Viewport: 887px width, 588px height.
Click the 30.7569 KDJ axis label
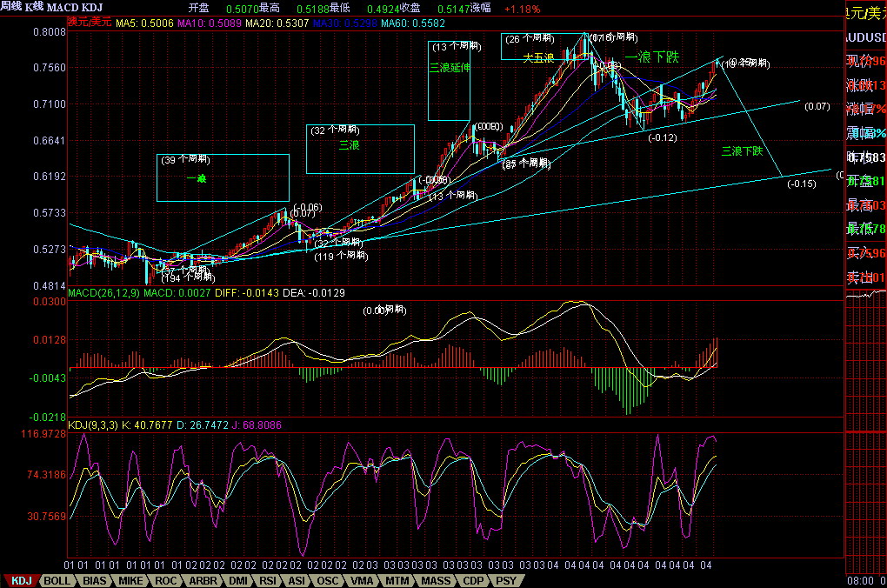coord(46,516)
